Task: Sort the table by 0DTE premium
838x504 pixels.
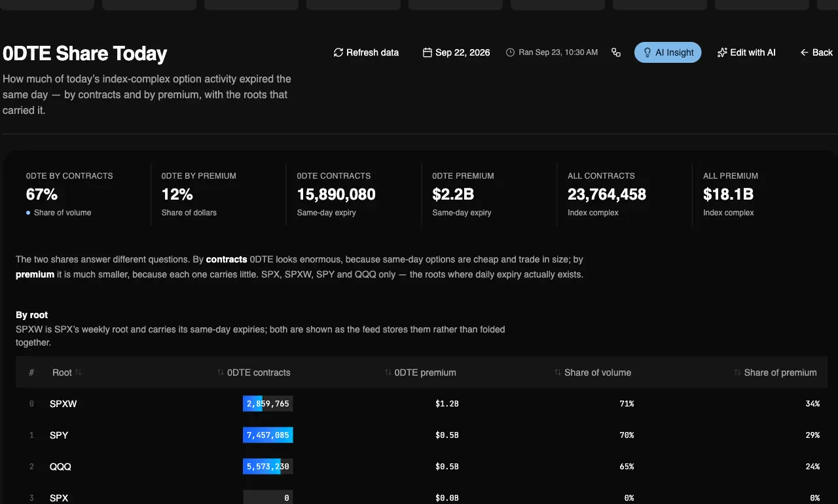Action: coord(420,372)
